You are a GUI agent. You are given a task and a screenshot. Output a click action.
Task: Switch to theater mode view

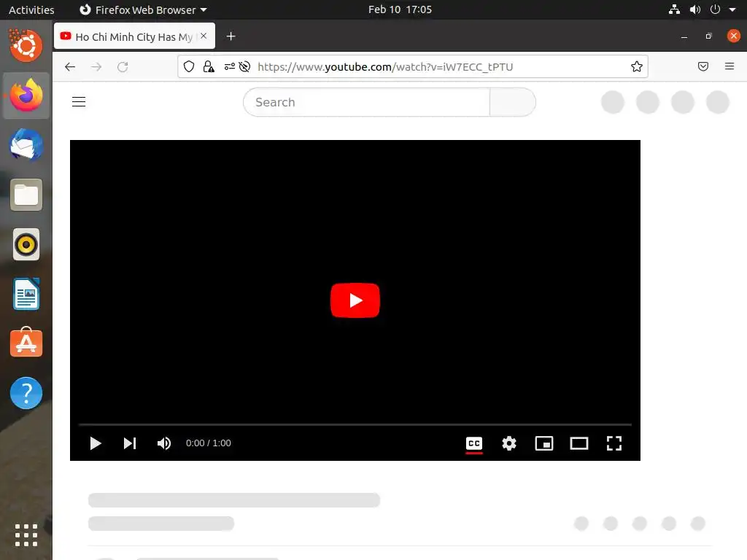click(578, 443)
